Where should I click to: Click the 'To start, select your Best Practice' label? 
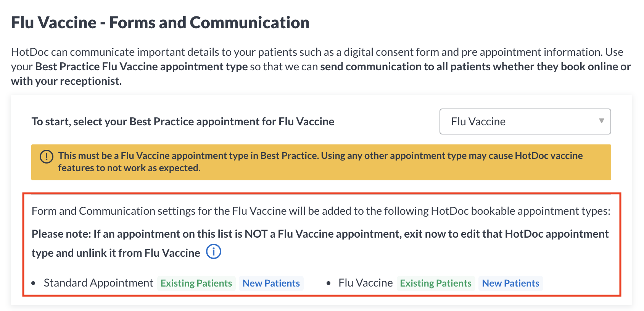click(183, 121)
